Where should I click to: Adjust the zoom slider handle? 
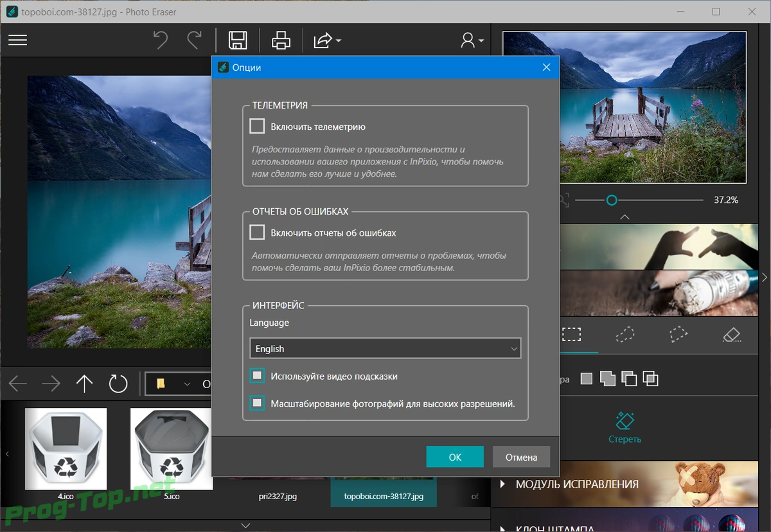tap(612, 200)
